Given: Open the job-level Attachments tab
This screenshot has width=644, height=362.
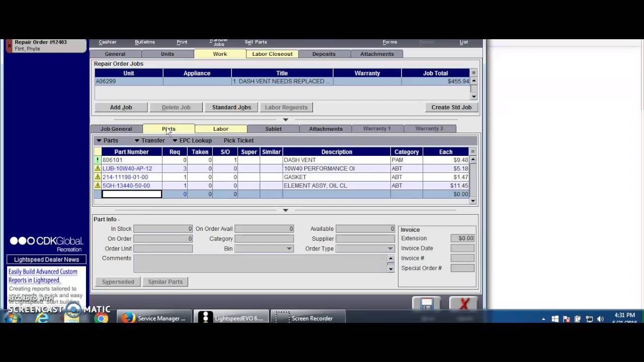Looking at the screenshot, I should tap(326, 129).
